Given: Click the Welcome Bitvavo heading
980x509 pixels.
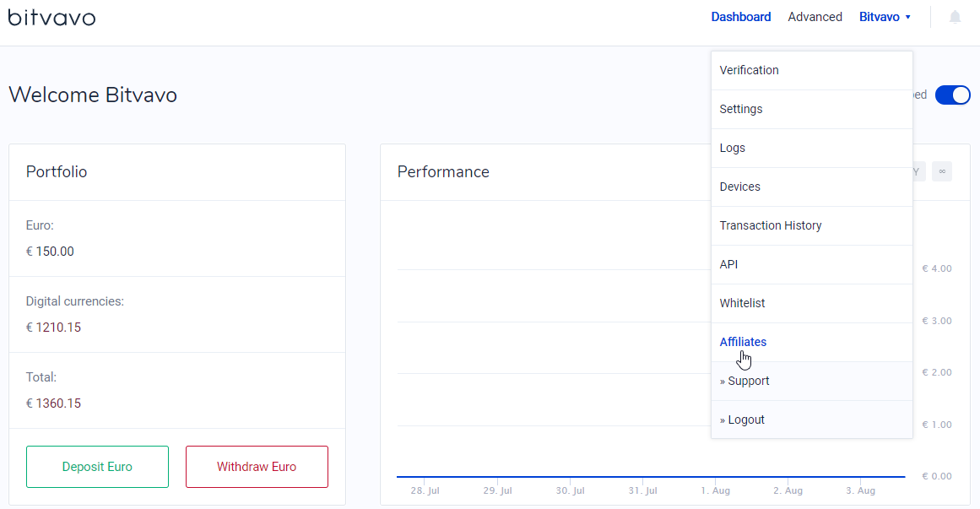Looking at the screenshot, I should (93, 95).
